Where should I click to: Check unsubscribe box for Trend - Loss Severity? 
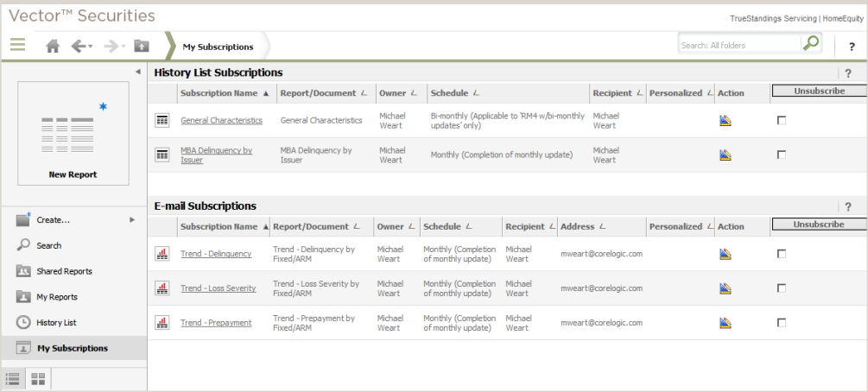(782, 288)
